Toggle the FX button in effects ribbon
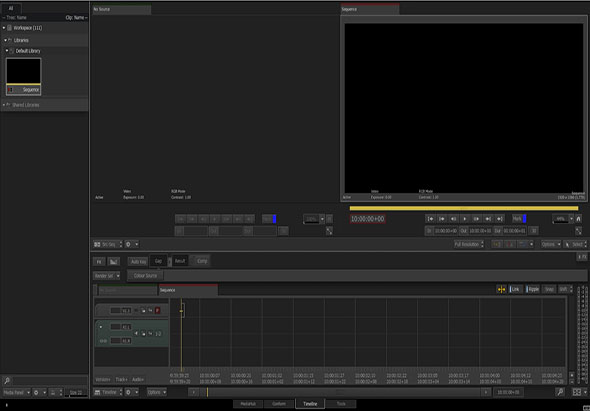Screen dimensions: 590x411 click(99, 261)
